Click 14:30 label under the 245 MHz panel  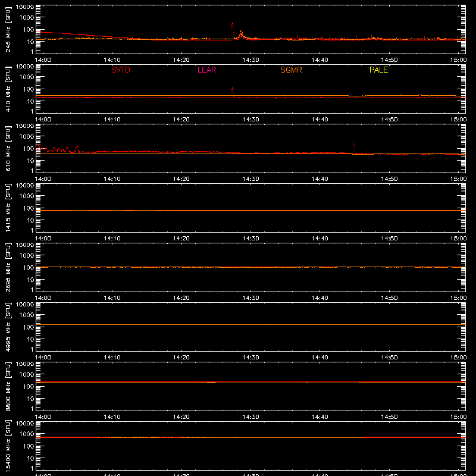click(250, 60)
